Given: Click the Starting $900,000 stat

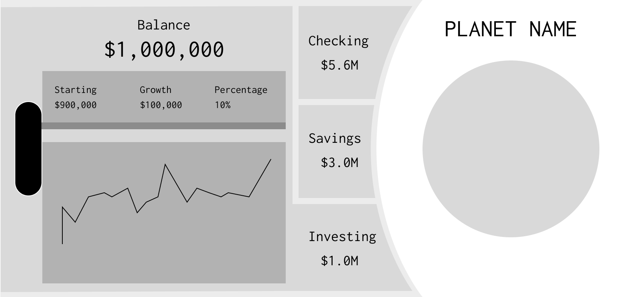Looking at the screenshot, I should pyautogui.click(x=76, y=97).
